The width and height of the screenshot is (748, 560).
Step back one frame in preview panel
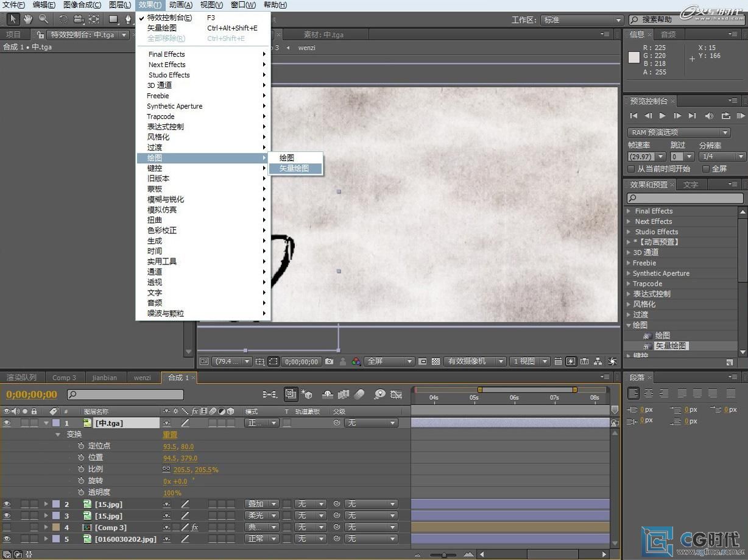click(x=648, y=116)
